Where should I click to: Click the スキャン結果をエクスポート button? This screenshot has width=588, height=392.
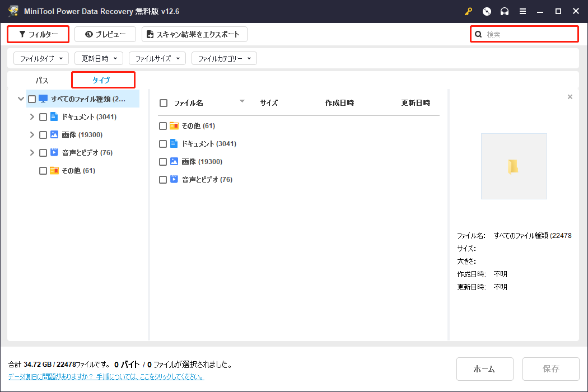(194, 34)
